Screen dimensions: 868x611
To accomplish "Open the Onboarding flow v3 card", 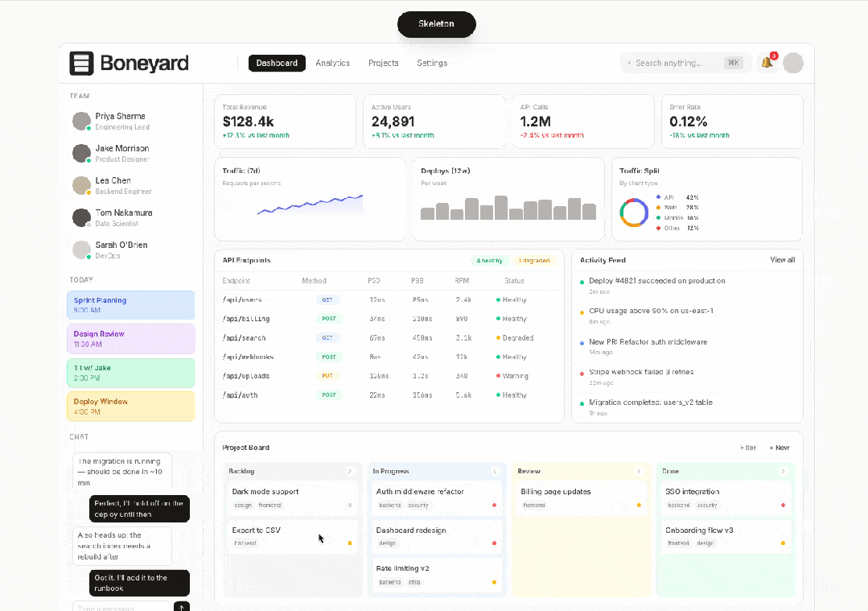I will tap(726, 535).
